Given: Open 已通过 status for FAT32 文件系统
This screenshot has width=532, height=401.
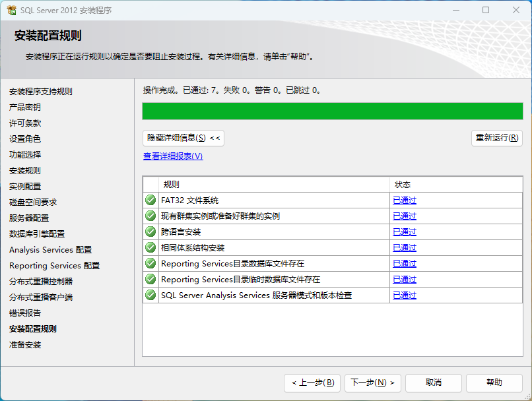Looking at the screenshot, I should tap(405, 200).
